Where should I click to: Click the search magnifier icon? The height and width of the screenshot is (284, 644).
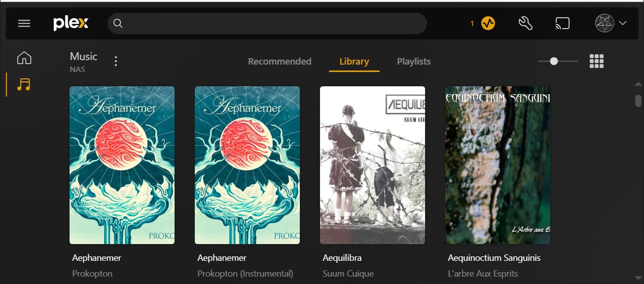(x=118, y=23)
